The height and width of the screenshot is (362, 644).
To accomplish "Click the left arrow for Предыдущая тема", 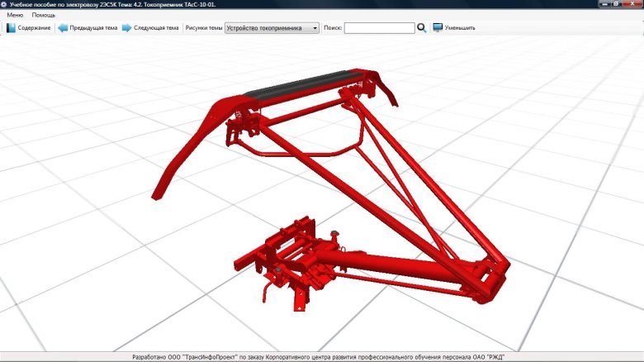I will click(x=62, y=28).
